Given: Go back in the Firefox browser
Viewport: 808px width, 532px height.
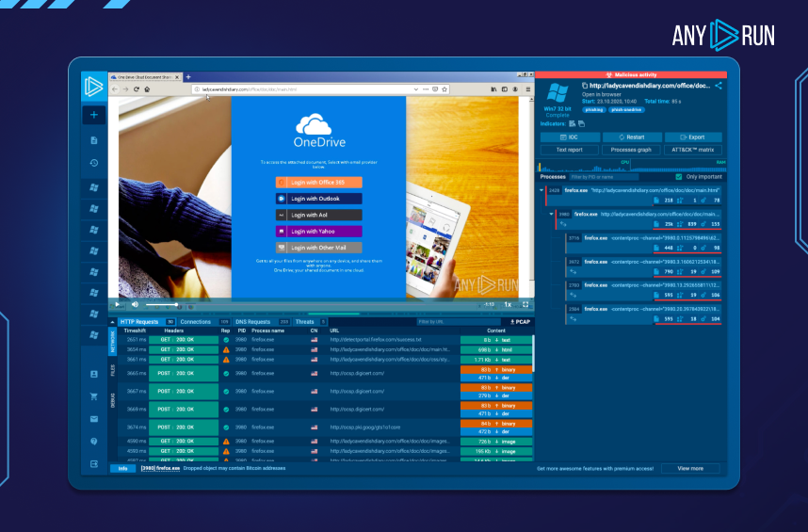Looking at the screenshot, I should pos(114,89).
